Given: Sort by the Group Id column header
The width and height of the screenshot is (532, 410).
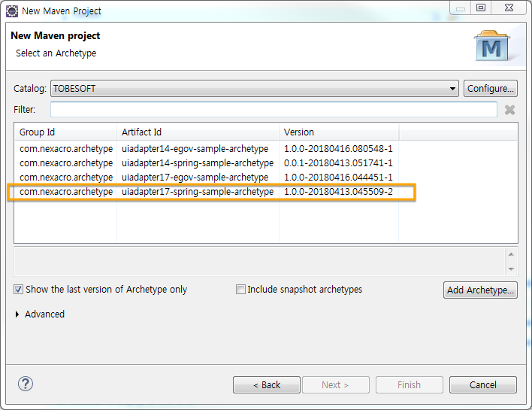Looking at the screenshot, I should pos(66,132).
